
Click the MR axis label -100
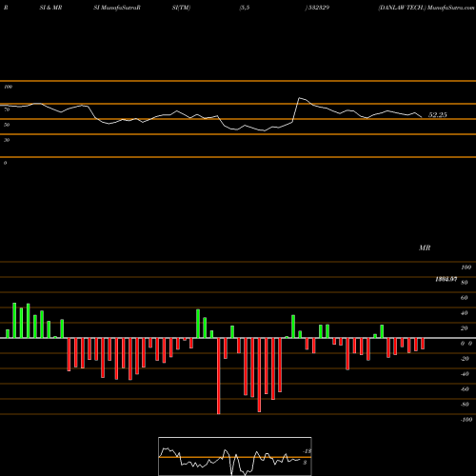[x=466, y=420]
